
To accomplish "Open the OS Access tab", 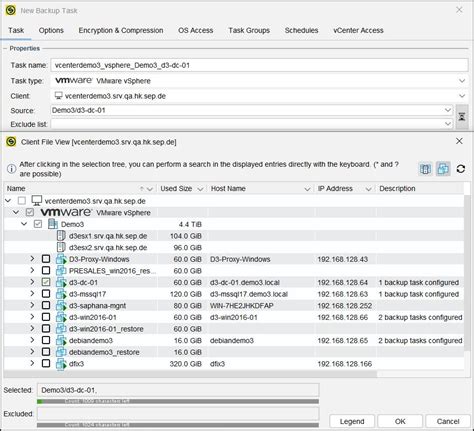I will point(195,30).
